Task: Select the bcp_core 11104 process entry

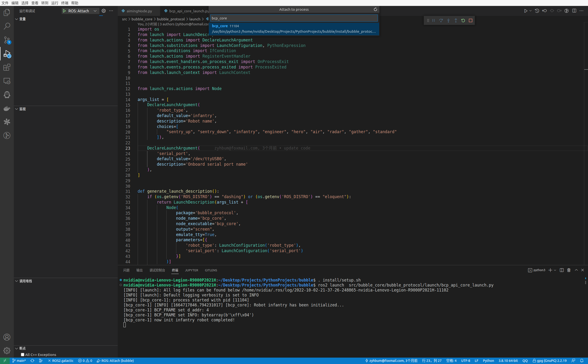Action: (294, 29)
